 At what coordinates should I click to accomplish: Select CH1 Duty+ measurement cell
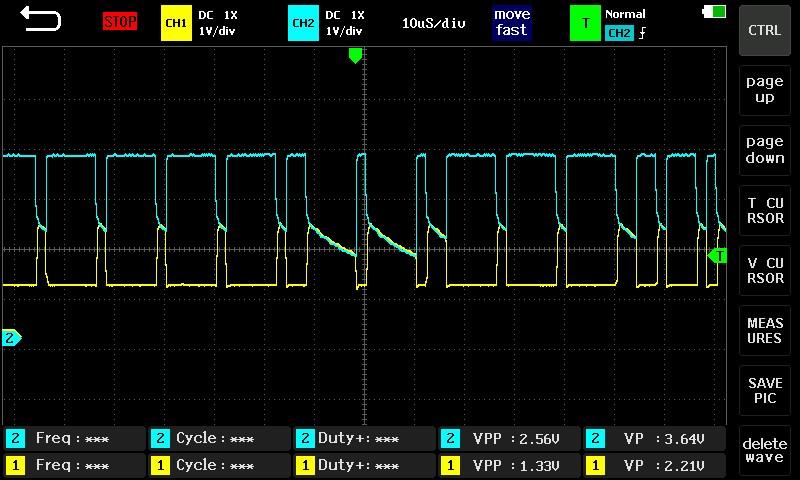[x=364, y=465]
